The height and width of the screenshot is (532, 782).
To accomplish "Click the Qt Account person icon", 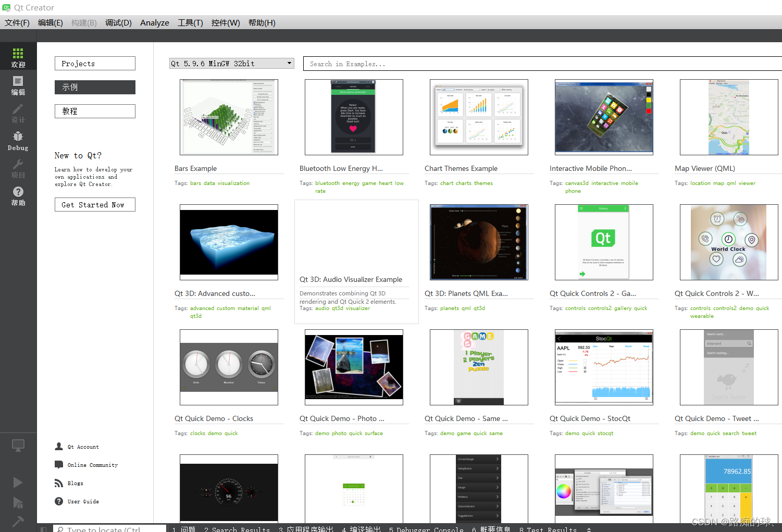I will (x=59, y=447).
